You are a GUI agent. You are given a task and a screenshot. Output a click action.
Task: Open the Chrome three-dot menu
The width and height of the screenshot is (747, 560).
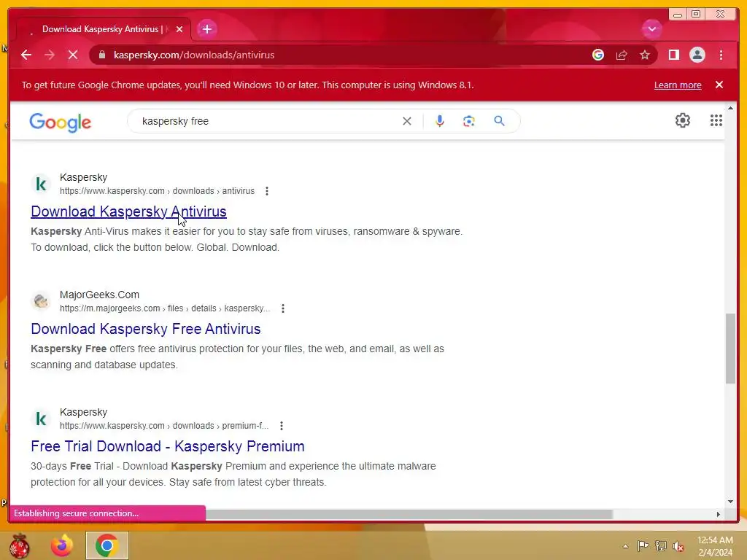[x=721, y=55]
